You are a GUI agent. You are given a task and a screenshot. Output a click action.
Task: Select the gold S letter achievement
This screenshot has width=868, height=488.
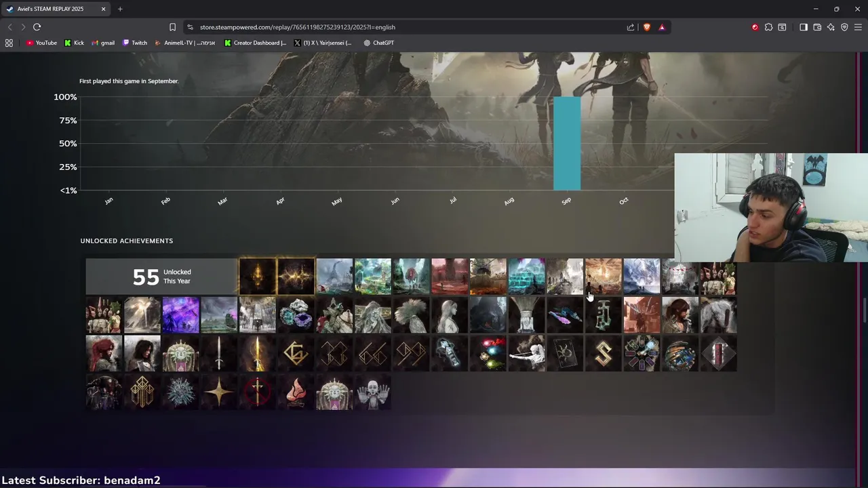tap(604, 353)
